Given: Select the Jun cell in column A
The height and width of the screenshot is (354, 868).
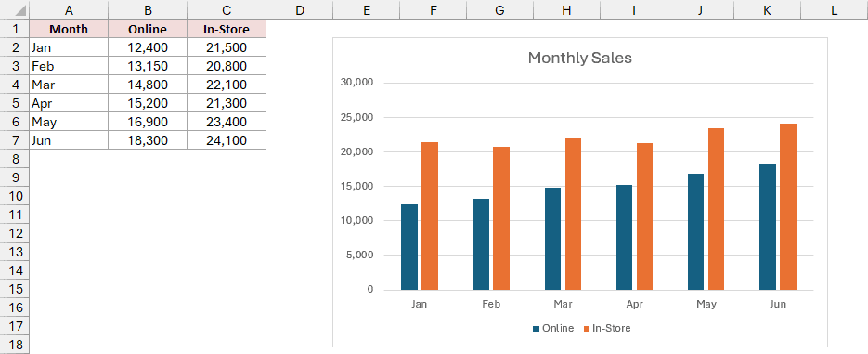Looking at the screenshot, I should point(69,140).
